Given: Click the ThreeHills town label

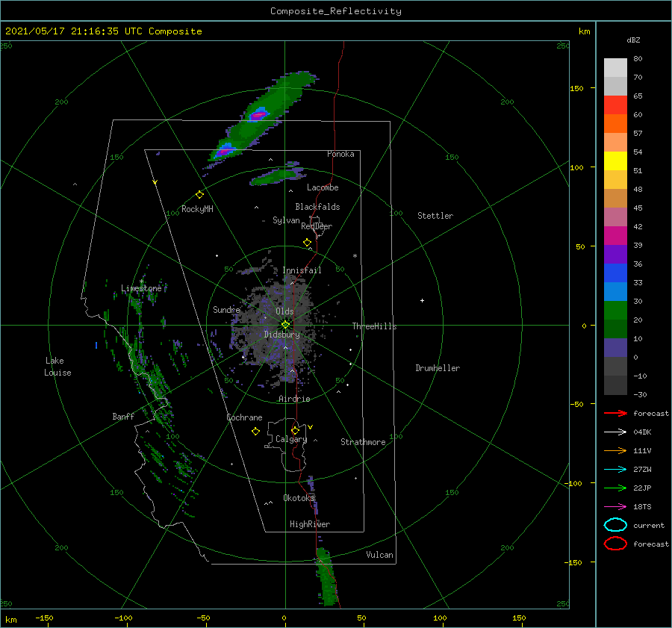Looking at the screenshot, I should pyautogui.click(x=375, y=326).
